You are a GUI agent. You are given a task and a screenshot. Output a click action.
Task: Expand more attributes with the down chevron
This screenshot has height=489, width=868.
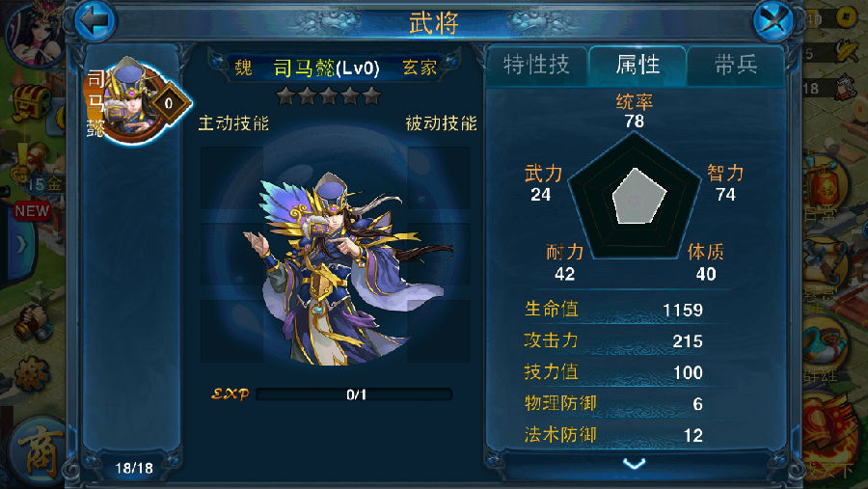[x=635, y=464]
